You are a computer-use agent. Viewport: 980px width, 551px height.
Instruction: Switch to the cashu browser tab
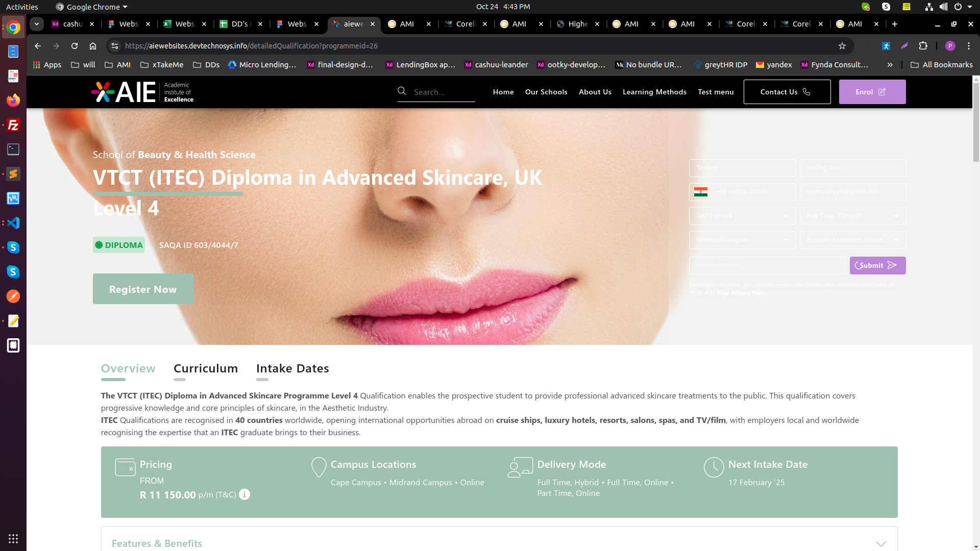[x=73, y=24]
